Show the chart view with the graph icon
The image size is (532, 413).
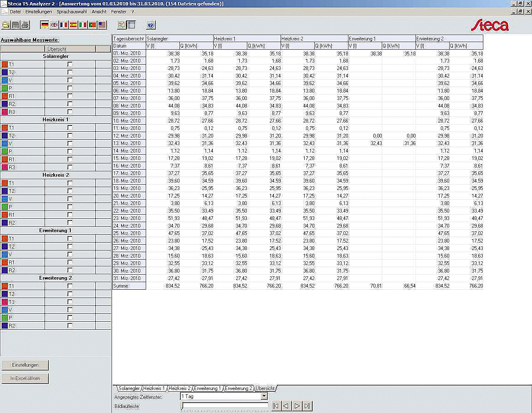tap(122, 25)
